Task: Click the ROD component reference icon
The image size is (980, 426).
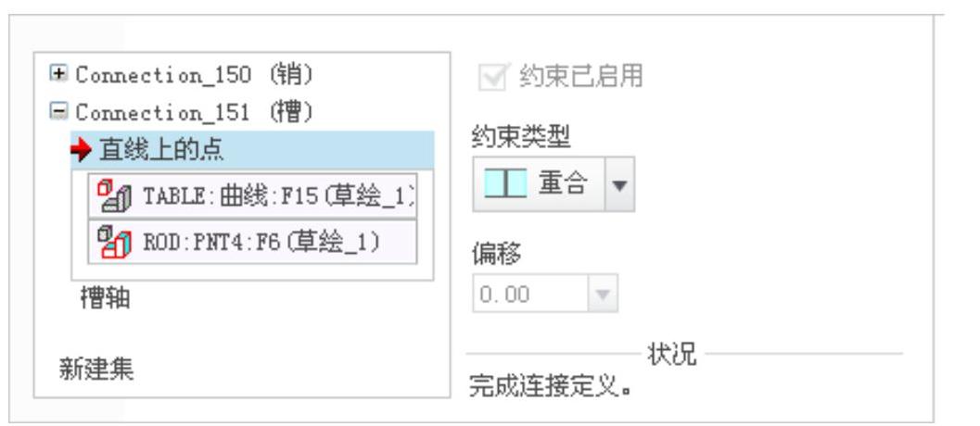Action: [x=114, y=242]
